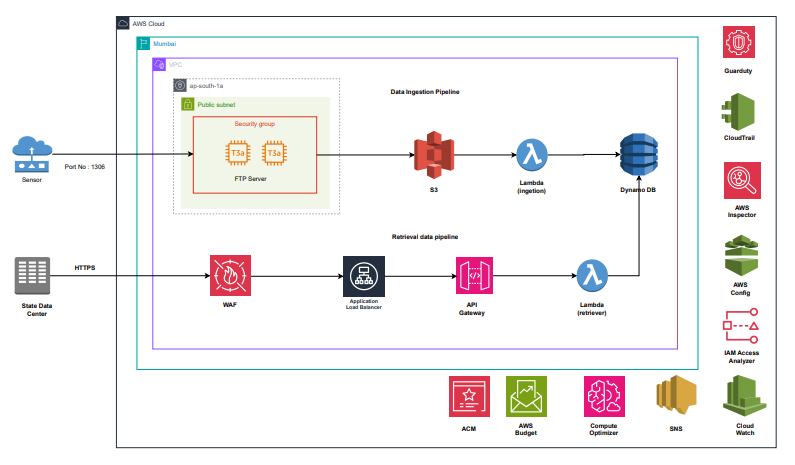
Task: Click the Application Load Balancer icon
Action: point(363,274)
